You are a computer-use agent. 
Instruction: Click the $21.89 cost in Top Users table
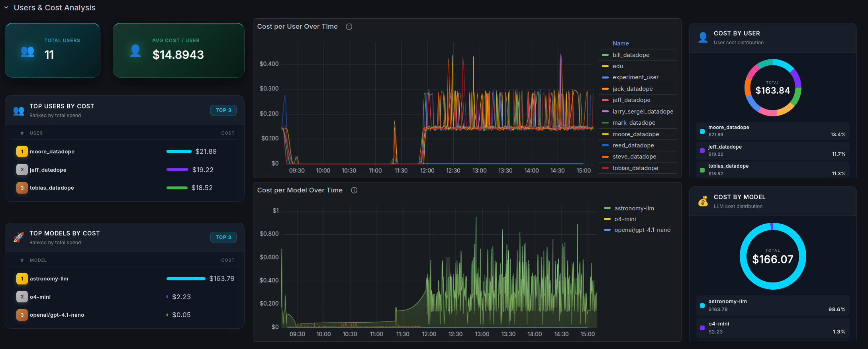tap(206, 151)
